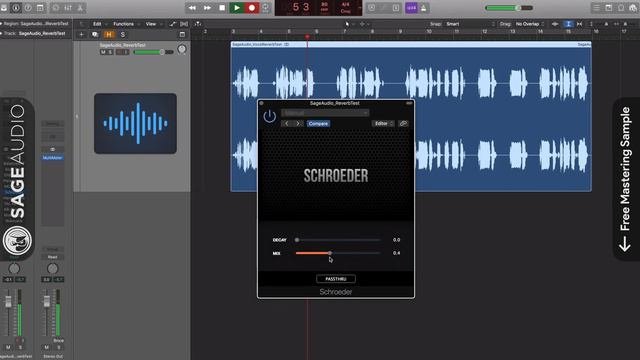
Task: Toggle the metronome click
Action: point(423,8)
